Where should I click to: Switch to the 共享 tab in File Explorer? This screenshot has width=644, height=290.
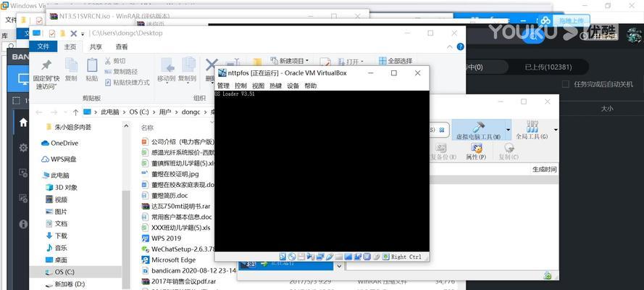tap(96, 47)
